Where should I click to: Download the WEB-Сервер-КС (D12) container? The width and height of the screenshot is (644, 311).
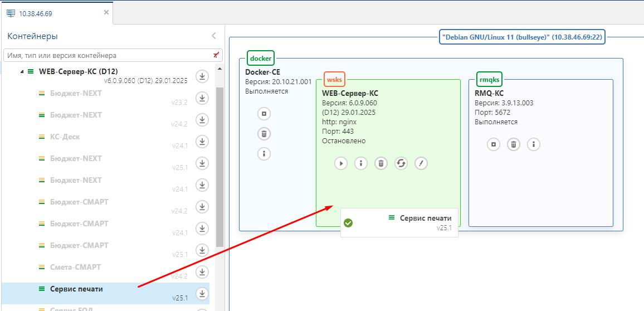[202, 76]
